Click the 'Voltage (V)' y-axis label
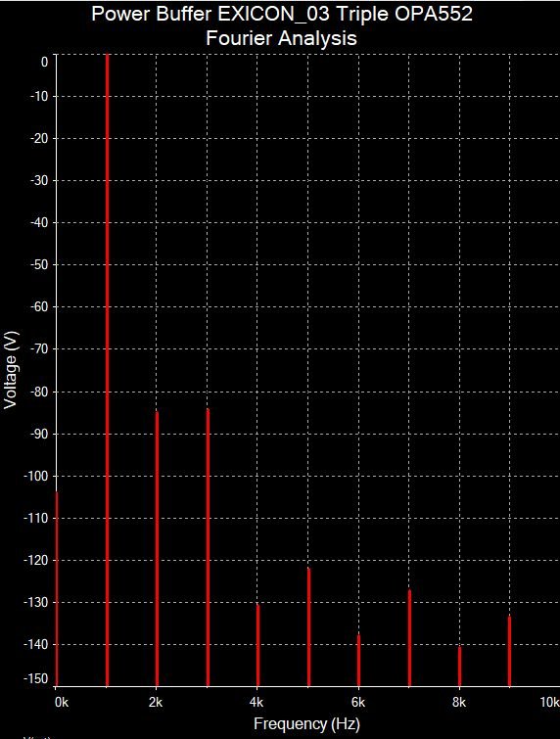This screenshot has width=560, height=739. [11, 370]
